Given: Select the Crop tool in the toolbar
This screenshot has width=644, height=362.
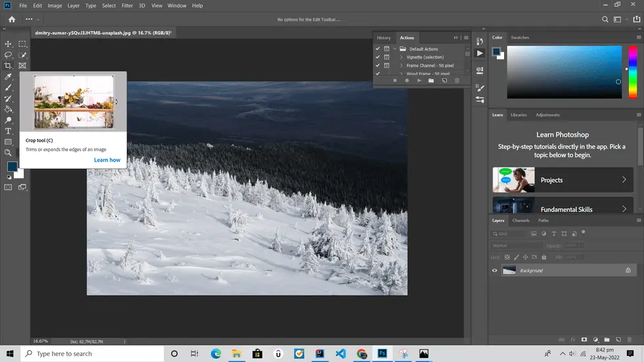Looking at the screenshot, I should click(x=8, y=66).
